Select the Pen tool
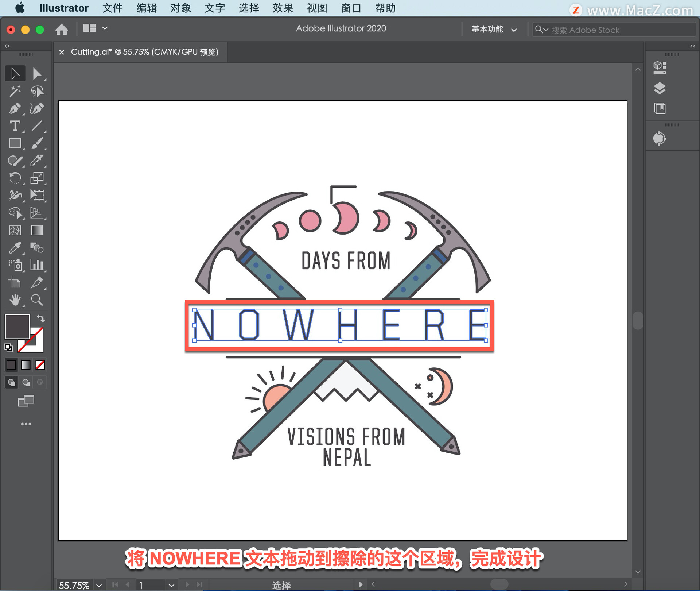The image size is (700, 591). [15, 108]
